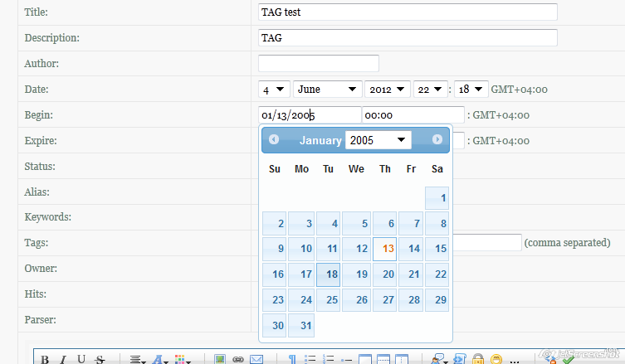Screen dimensions: 625x364
Task: Click the 'Sa' weekday header
Action: point(437,169)
